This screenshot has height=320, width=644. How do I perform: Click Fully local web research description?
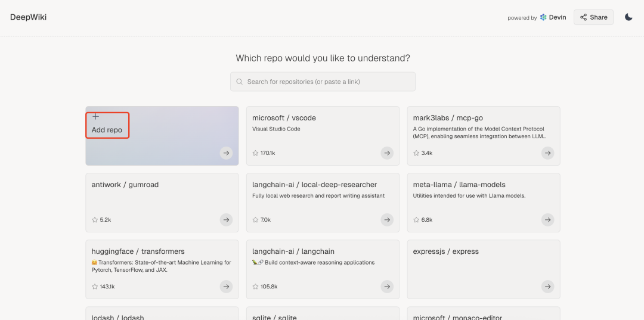pyautogui.click(x=318, y=195)
